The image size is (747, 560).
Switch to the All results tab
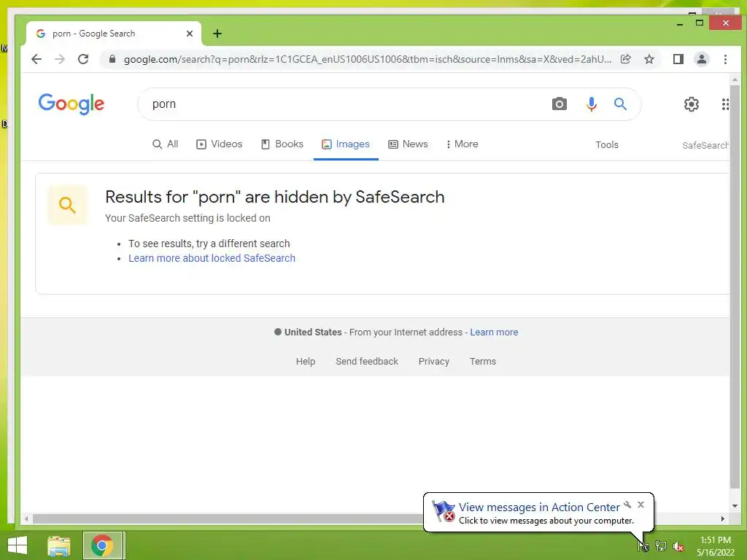[166, 144]
